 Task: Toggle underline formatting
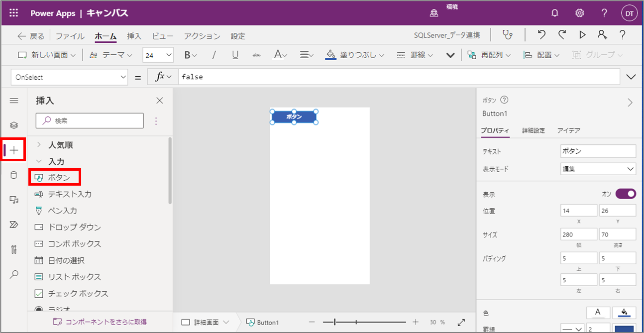[235, 55]
